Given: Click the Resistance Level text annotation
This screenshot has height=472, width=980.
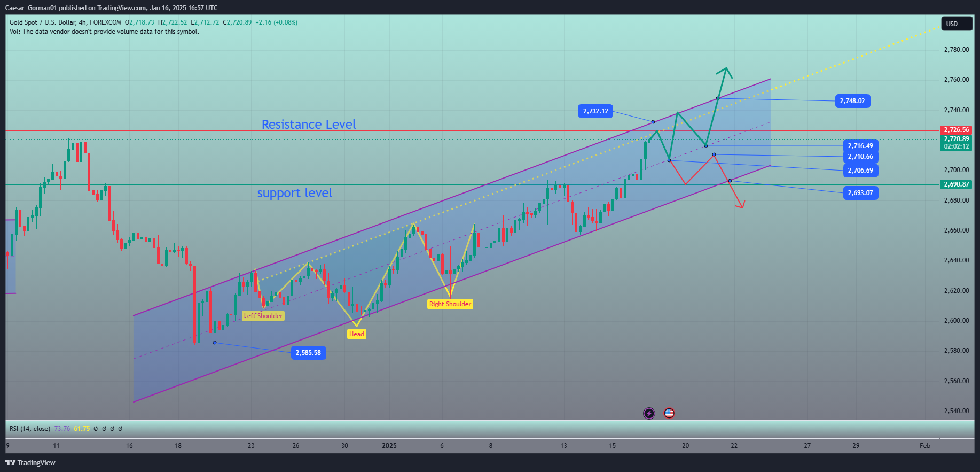Looking at the screenshot, I should (x=309, y=125).
